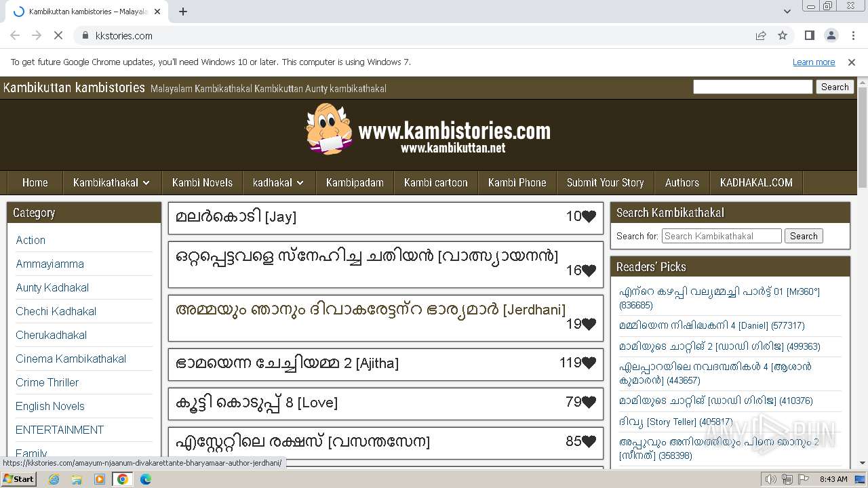Click the share page icon in the address bar

coord(761,35)
